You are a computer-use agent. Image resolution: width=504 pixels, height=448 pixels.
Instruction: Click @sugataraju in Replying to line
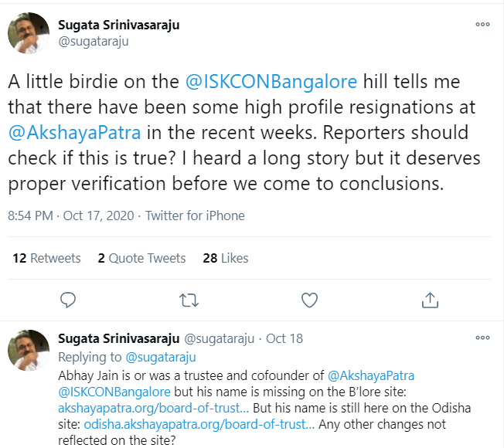[161, 357]
